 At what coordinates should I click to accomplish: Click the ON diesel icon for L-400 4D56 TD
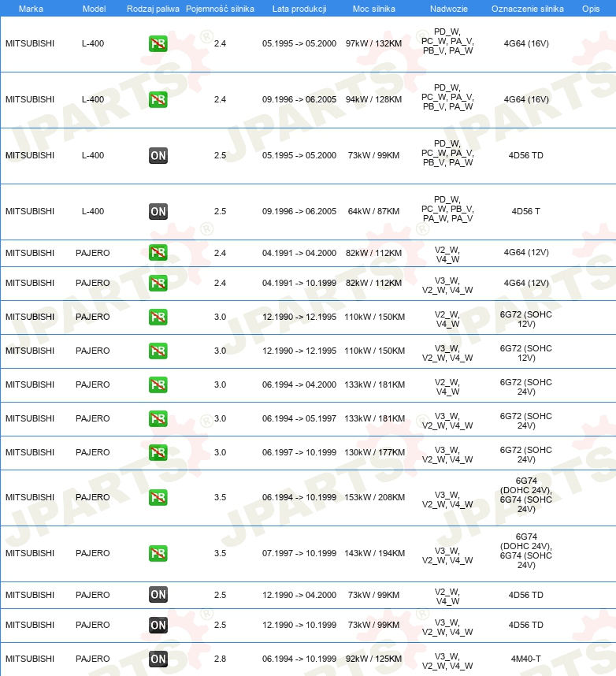tap(158, 156)
